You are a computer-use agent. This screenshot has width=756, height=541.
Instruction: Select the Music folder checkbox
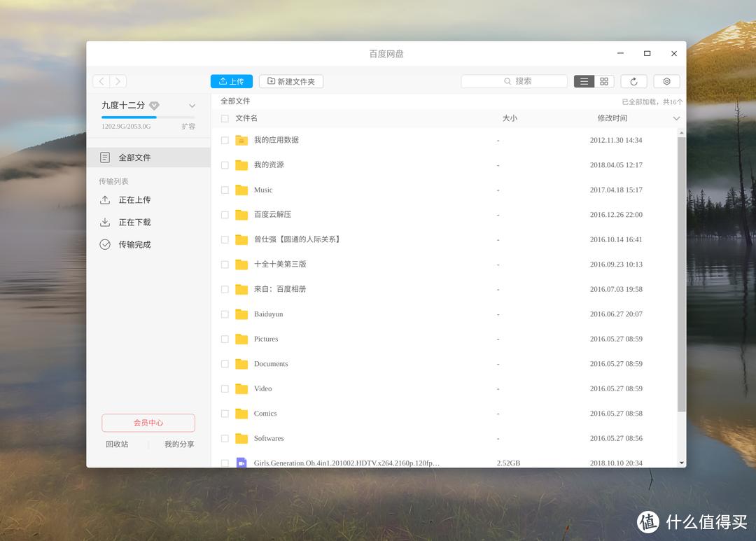pos(225,190)
